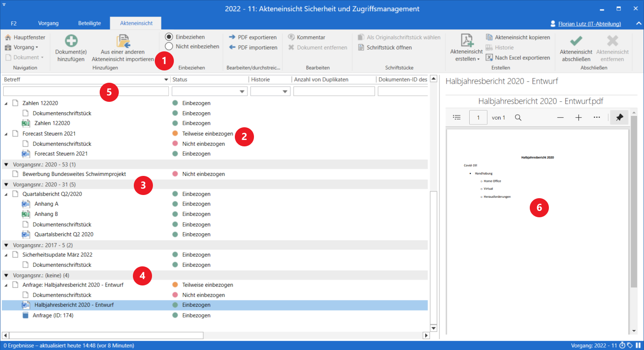This screenshot has width=644, height=350.
Task: Click Betreff filter input field
Action: (86, 91)
